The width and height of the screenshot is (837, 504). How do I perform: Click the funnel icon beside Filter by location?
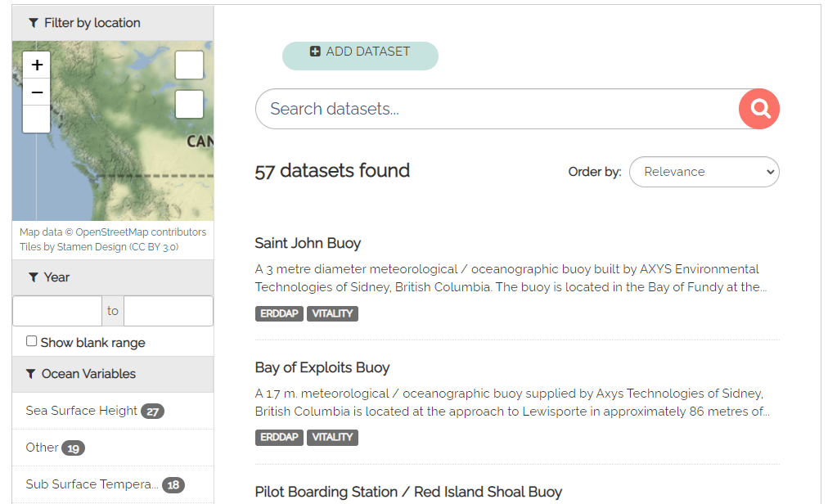[x=34, y=23]
